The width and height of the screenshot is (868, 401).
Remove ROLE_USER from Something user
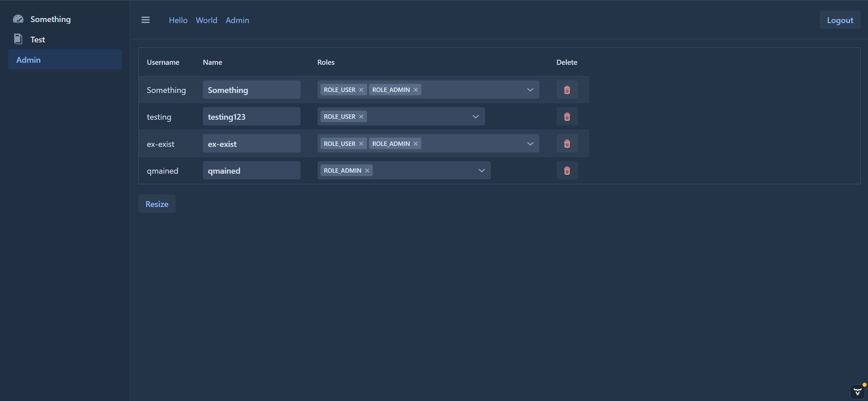(361, 90)
